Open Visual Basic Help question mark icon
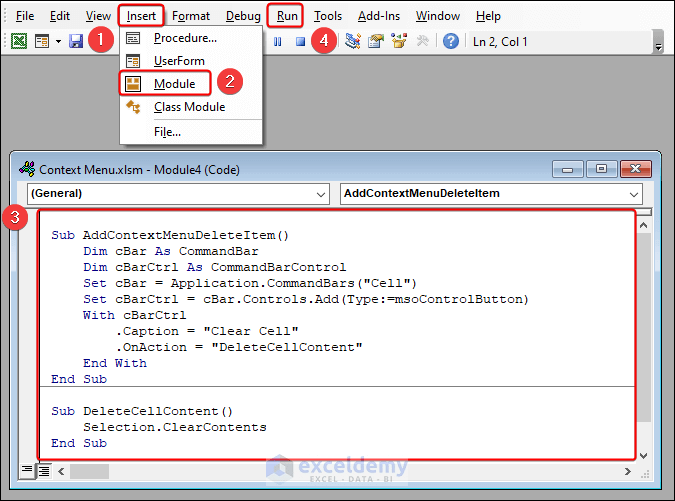The image size is (675, 501). click(451, 41)
